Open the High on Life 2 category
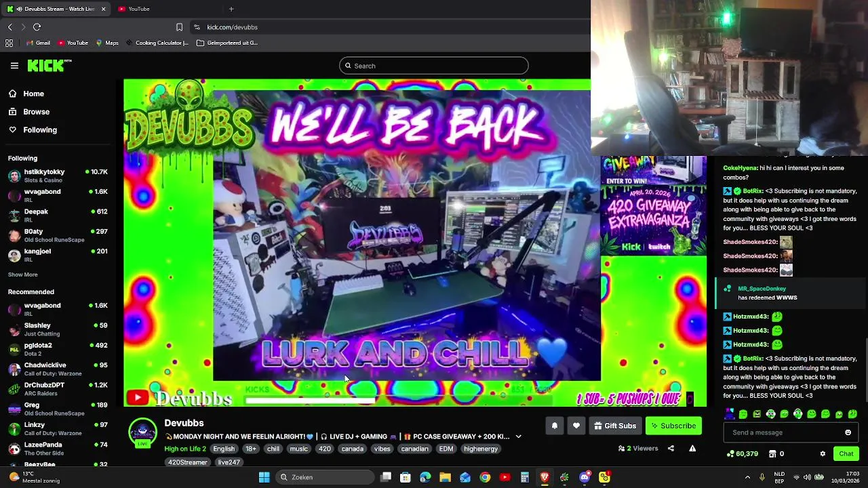 [x=184, y=449]
